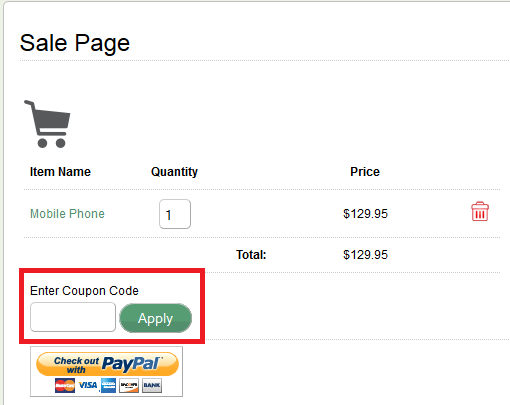Image resolution: width=510 pixels, height=405 pixels.
Task: Focus the quantity field showing 1
Action: pyautogui.click(x=175, y=214)
